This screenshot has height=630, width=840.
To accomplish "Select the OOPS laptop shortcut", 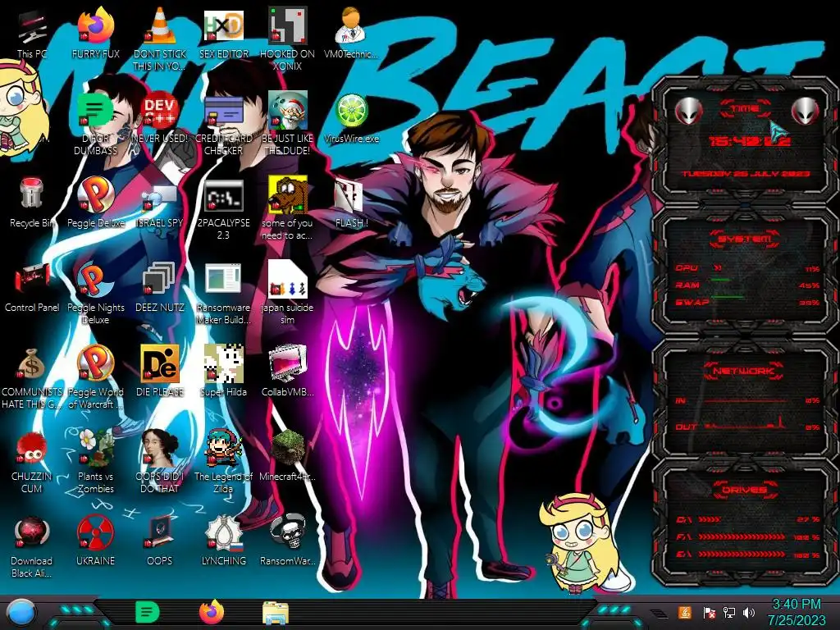I will [x=159, y=540].
